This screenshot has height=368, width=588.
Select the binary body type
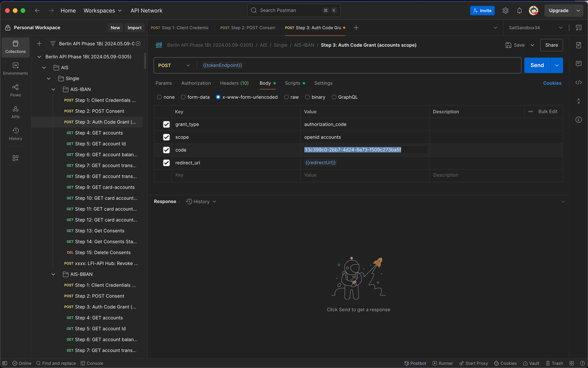click(x=307, y=97)
